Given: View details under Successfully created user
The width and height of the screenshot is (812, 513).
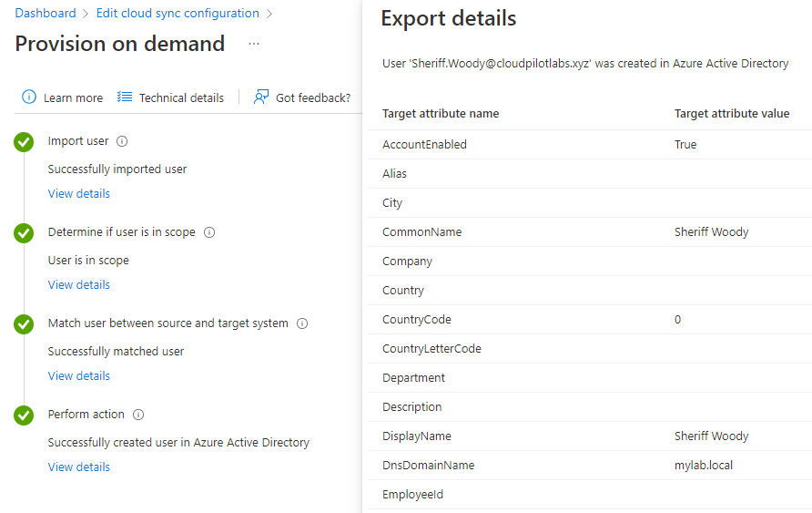Looking at the screenshot, I should point(78,467).
